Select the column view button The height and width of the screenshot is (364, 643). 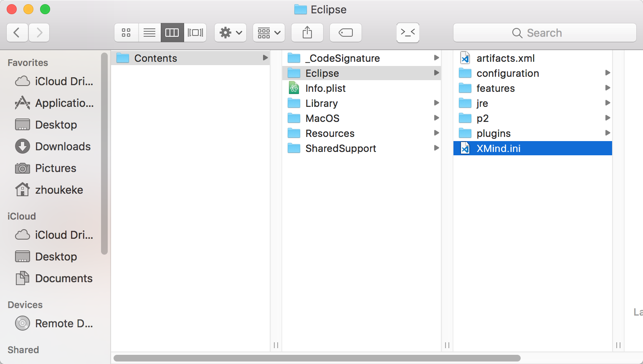[x=172, y=33]
